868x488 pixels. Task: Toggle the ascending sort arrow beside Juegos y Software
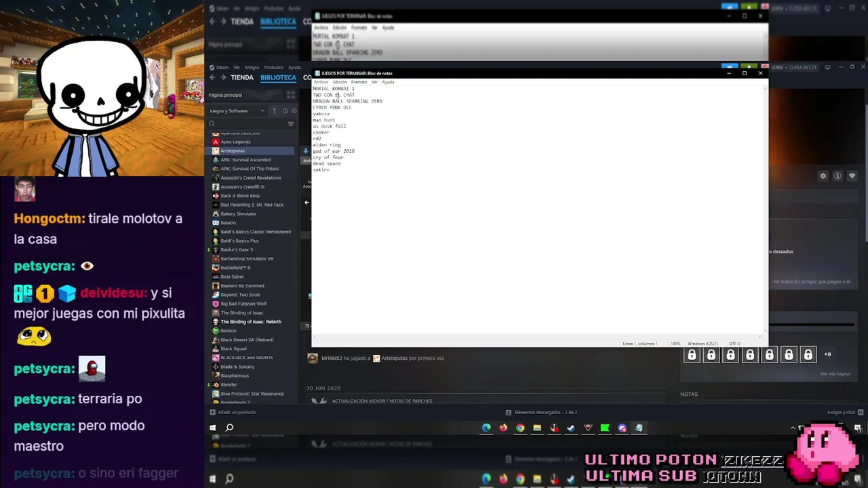(274, 111)
